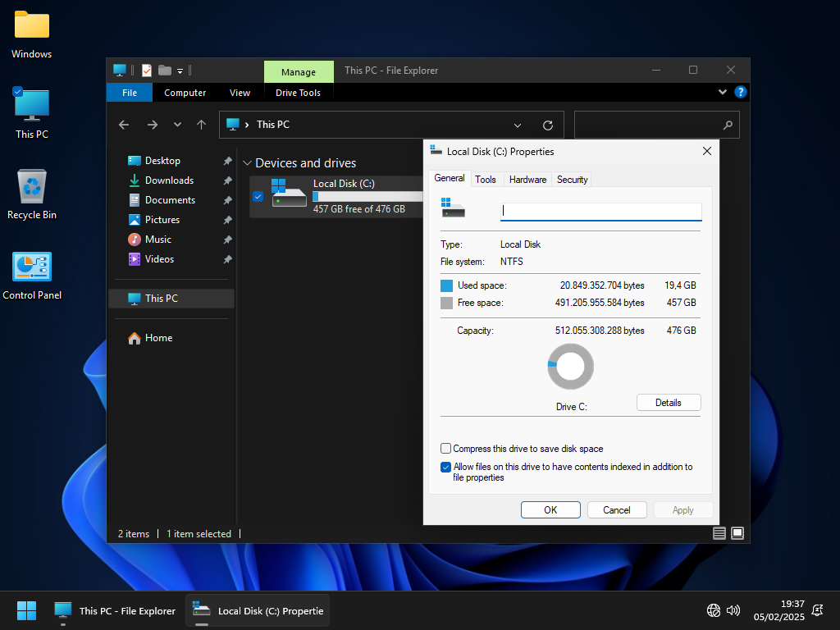
Task: Select This PC in navigation pane
Action: (x=171, y=299)
